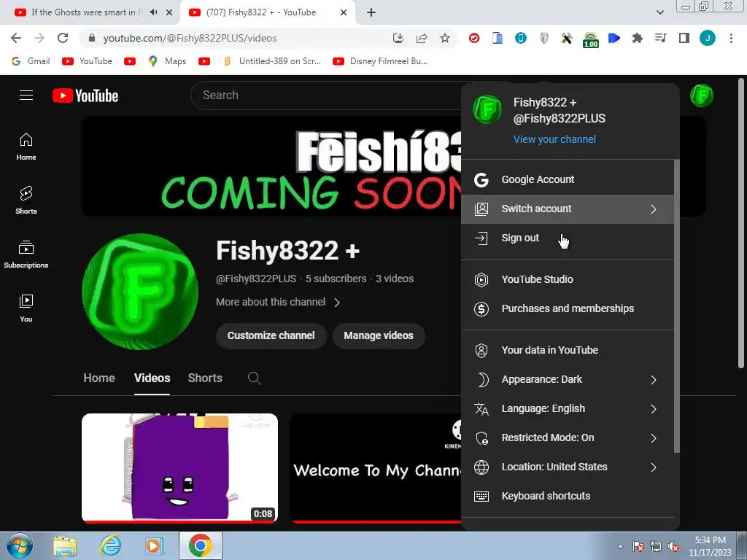Open Welcome To My Channel video thumbnail
The height and width of the screenshot is (560, 747).
[376, 468]
